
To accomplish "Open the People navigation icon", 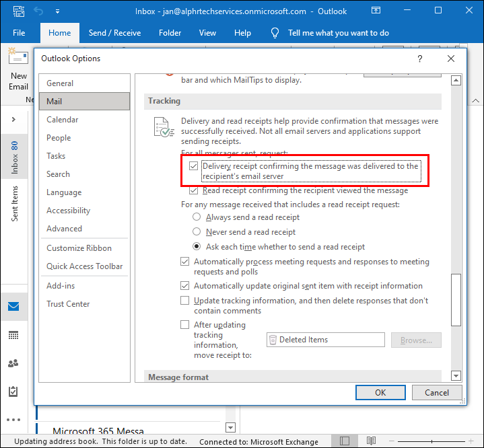I will click(13, 363).
